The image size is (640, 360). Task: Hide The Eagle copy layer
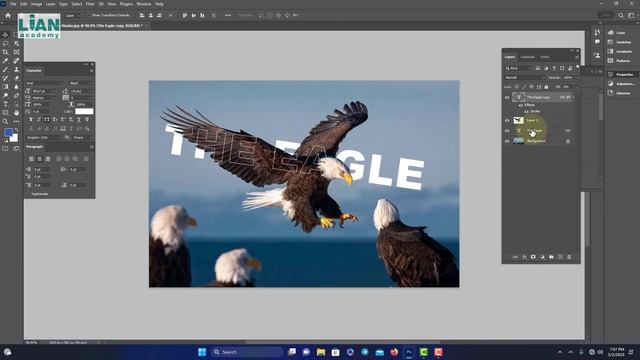pos(507,98)
